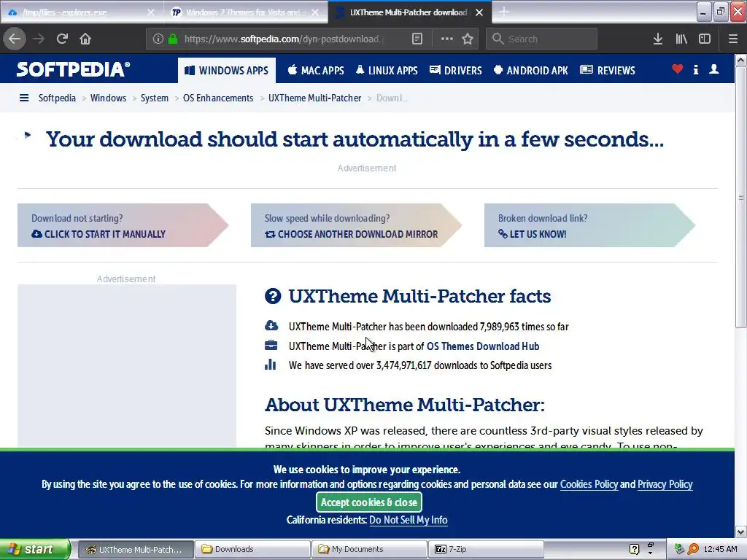Focus the Firefox search box

click(x=541, y=39)
